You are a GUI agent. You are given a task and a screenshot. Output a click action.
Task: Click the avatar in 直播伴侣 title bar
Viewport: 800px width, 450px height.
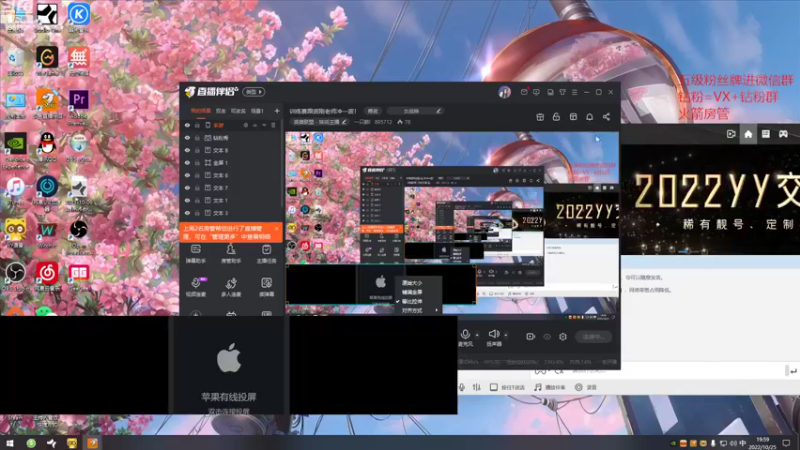504,92
